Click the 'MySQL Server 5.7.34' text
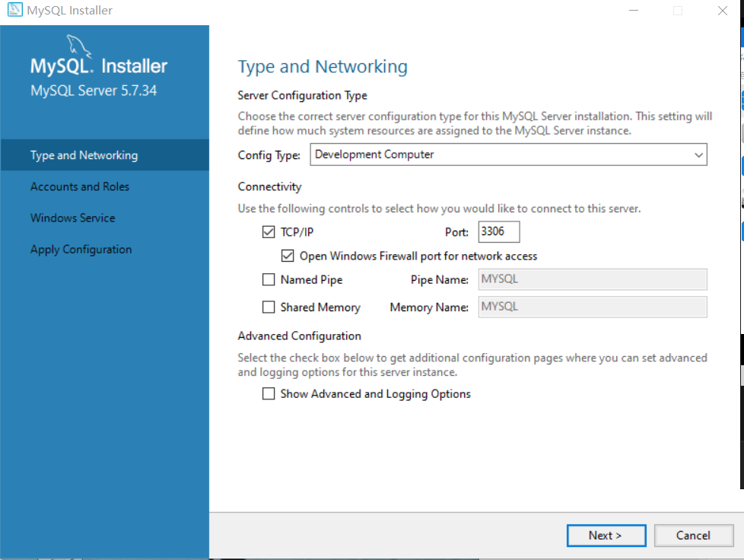This screenshot has width=744, height=560. 94,91
